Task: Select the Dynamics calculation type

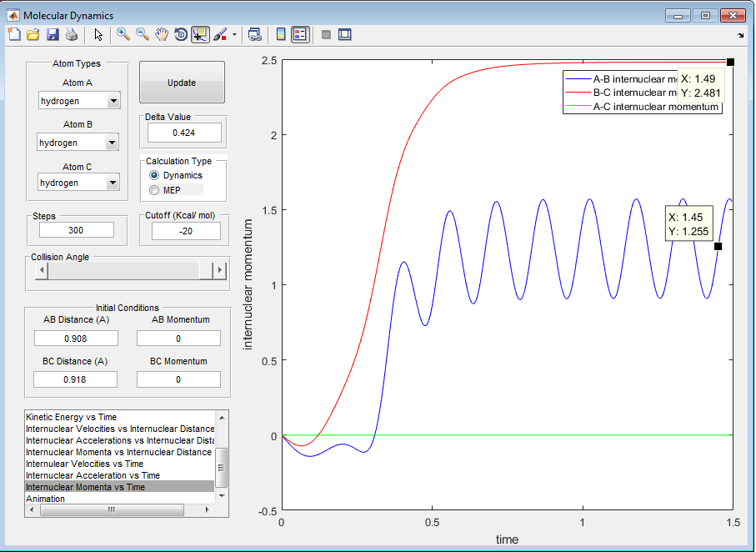Action: click(x=153, y=175)
